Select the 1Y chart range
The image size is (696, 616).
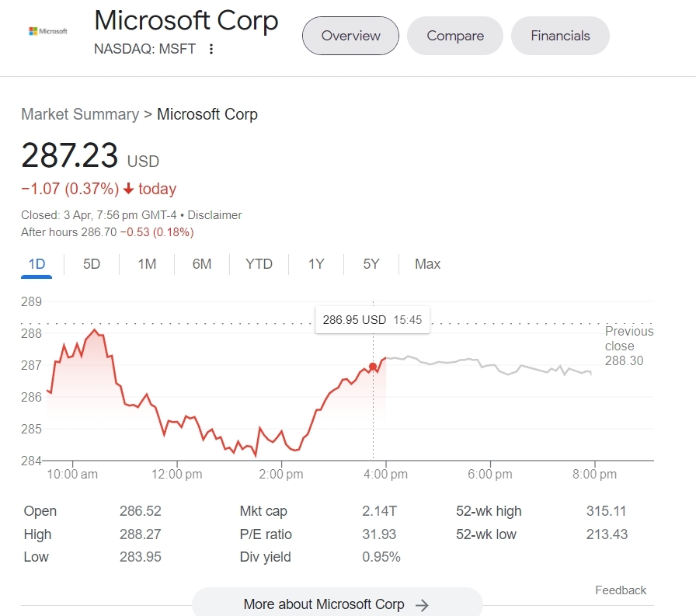[315, 264]
